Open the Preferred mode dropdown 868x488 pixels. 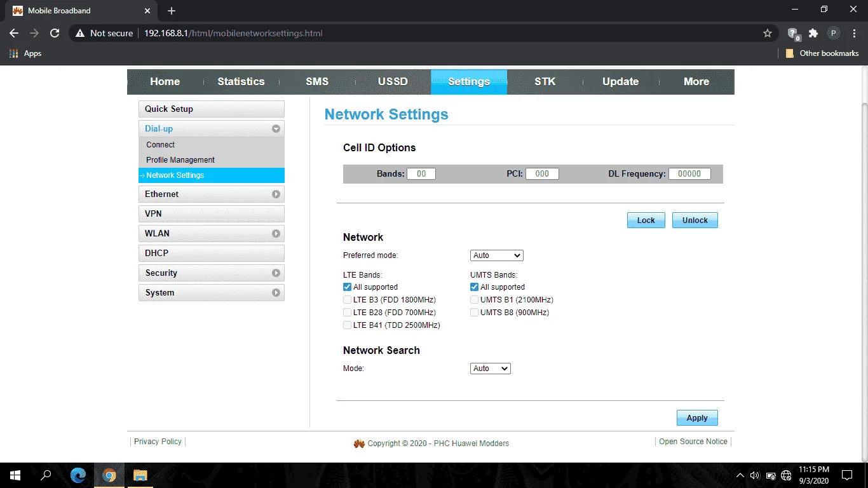click(497, 255)
